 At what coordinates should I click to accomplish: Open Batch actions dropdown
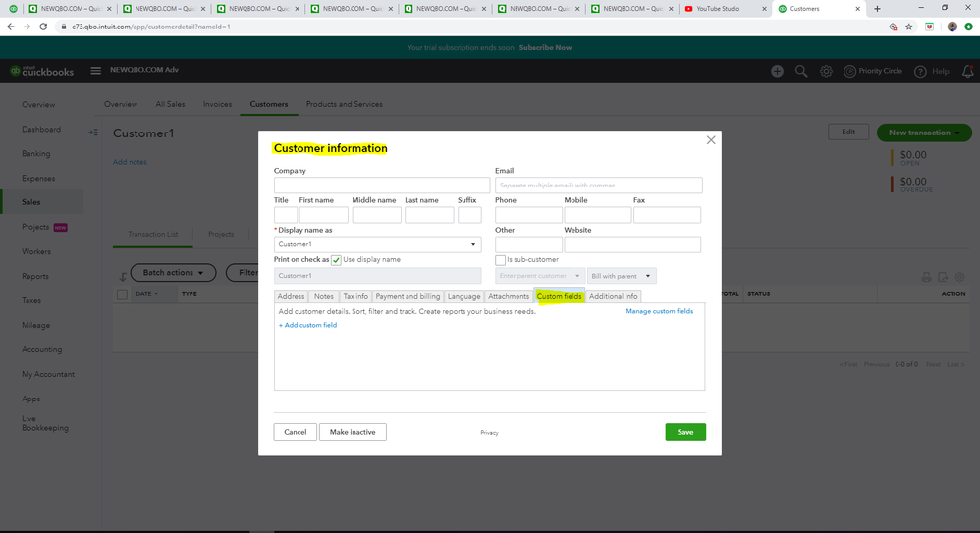tap(173, 273)
